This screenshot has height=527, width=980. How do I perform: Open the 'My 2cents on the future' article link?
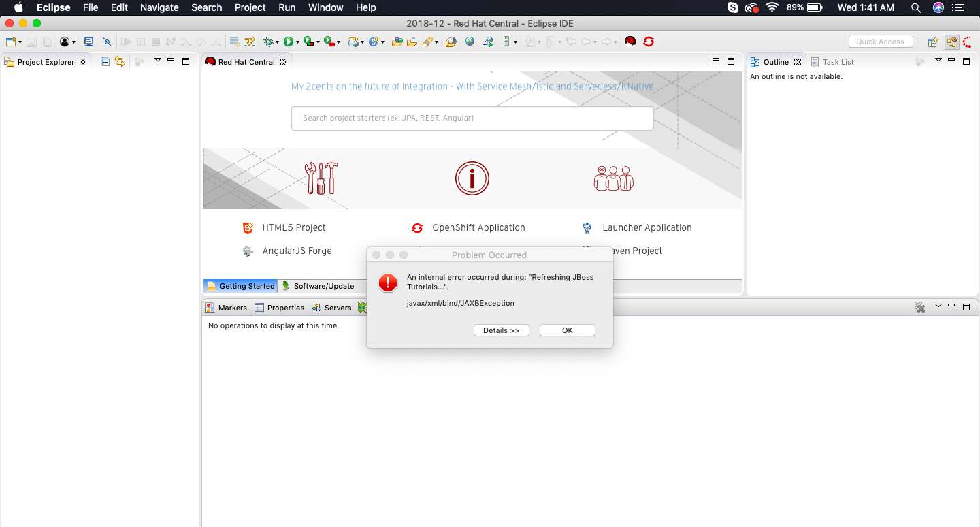point(472,86)
